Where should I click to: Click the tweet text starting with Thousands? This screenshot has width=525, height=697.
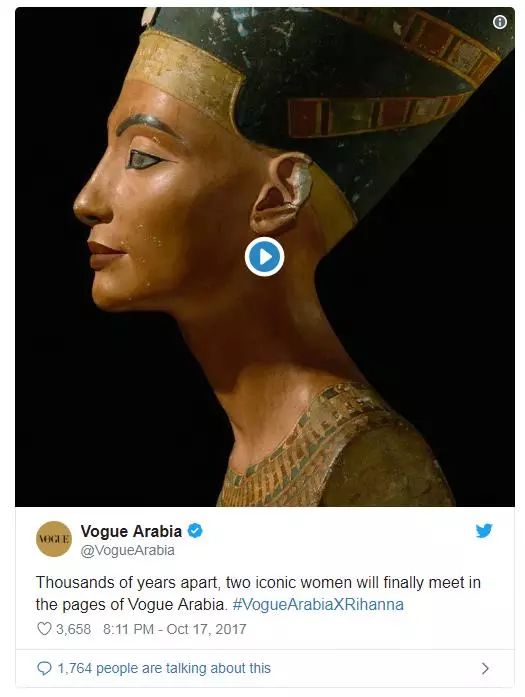click(x=258, y=593)
